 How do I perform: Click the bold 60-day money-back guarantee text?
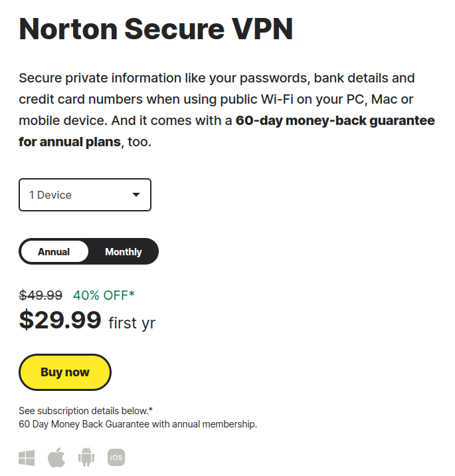click(335, 121)
